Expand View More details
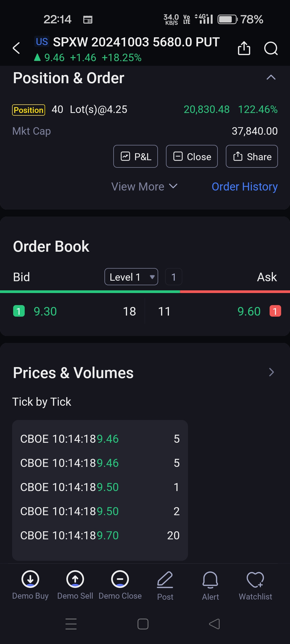 pos(144,186)
